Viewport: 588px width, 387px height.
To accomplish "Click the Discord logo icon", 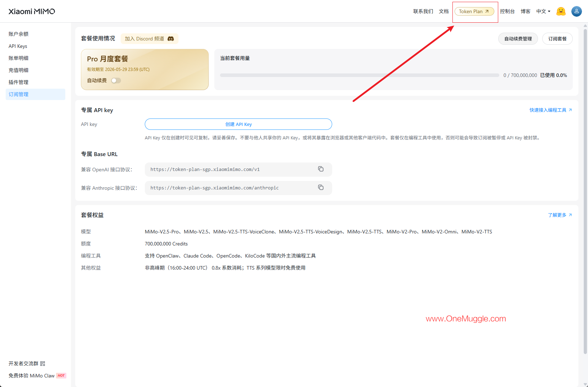I will coord(171,39).
